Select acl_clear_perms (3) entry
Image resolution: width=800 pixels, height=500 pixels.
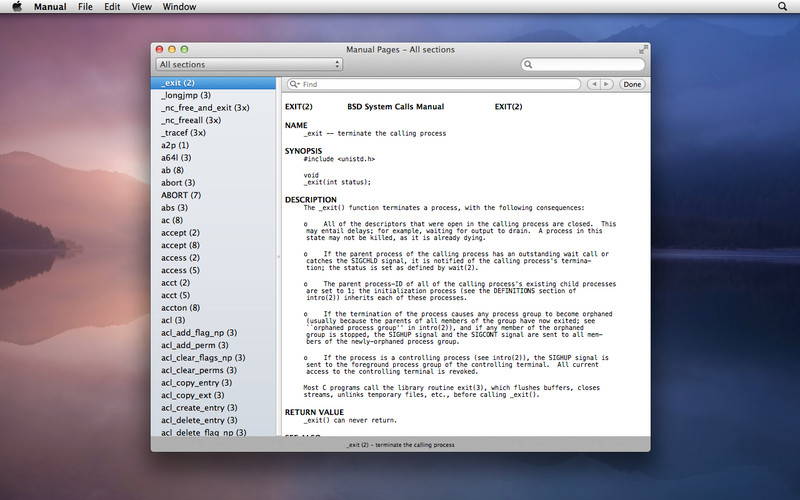[x=213, y=370]
